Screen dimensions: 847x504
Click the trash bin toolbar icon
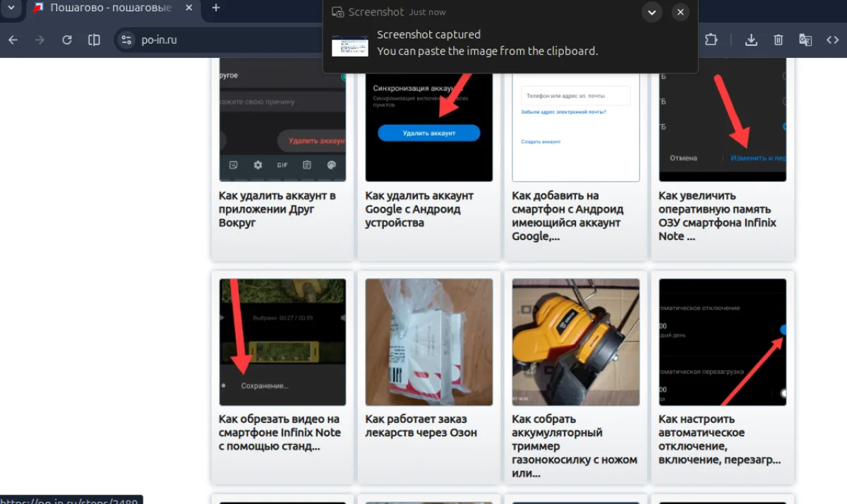click(778, 40)
